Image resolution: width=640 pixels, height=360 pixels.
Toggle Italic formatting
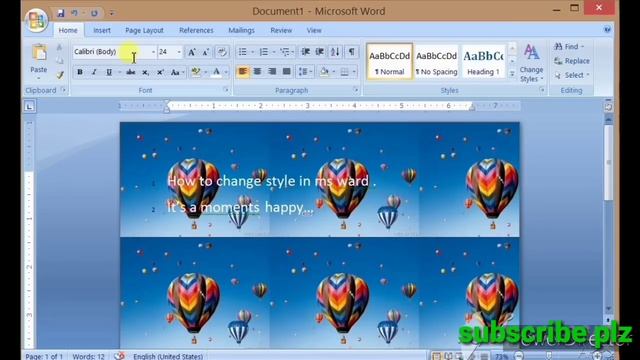[x=94, y=72]
